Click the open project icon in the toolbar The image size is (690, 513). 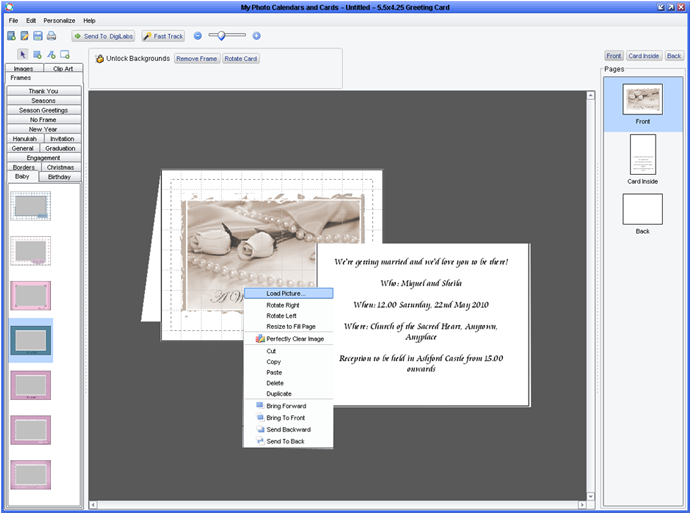25,36
